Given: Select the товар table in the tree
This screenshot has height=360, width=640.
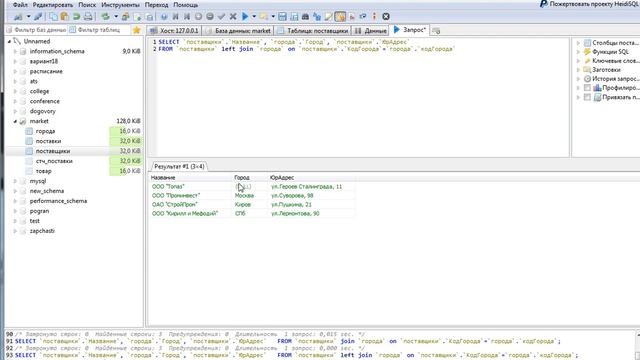Looking at the screenshot, I should pyautogui.click(x=43, y=171).
